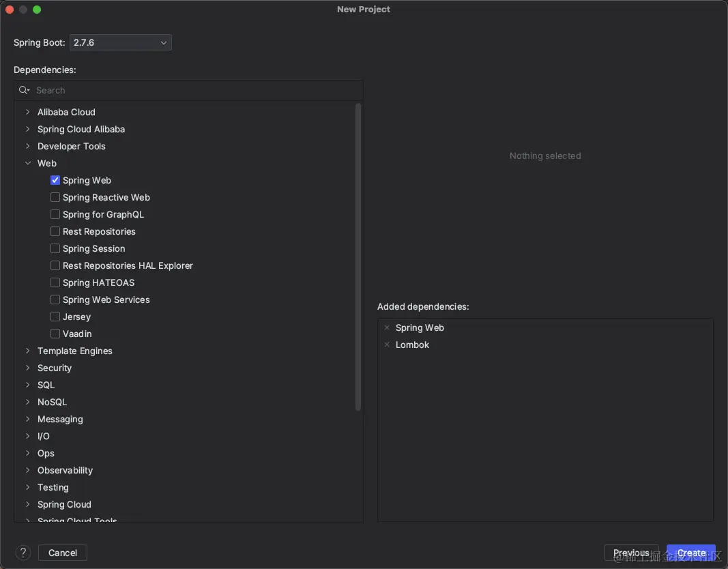Go back with the Previous button

(x=631, y=553)
